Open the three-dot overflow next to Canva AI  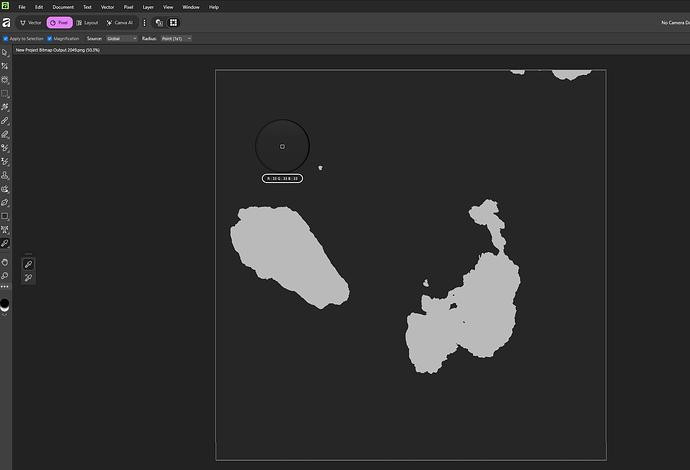(144, 21)
